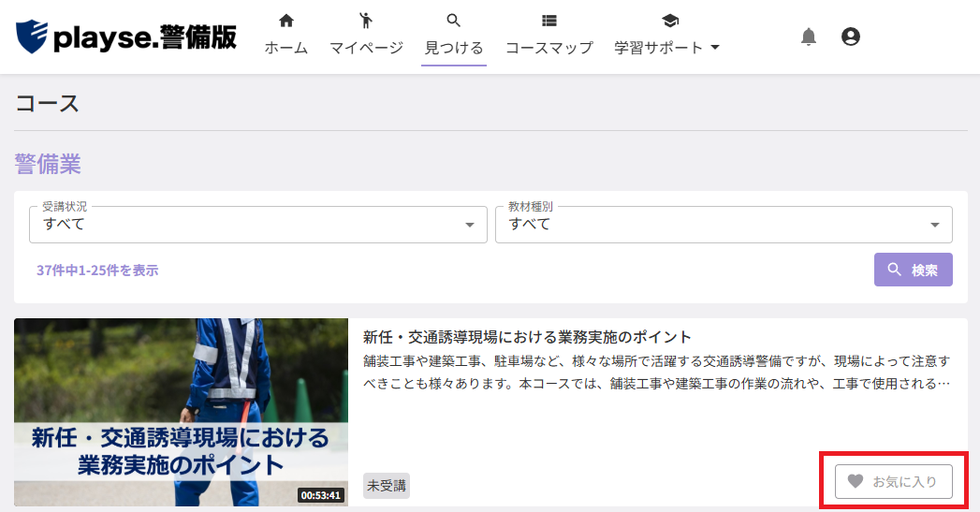Image resolution: width=980 pixels, height=512 pixels.
Task: Click the 37件中1-25件を表示 results count
Action: (x=97, y=271)
